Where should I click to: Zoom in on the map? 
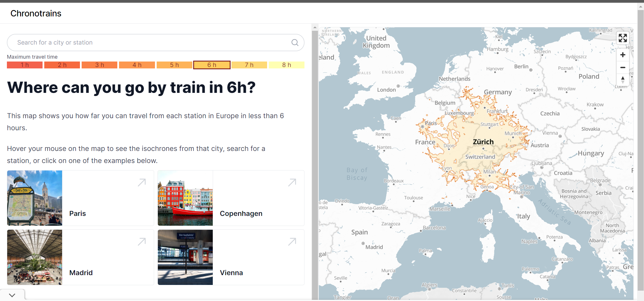[x=622, y=55]
